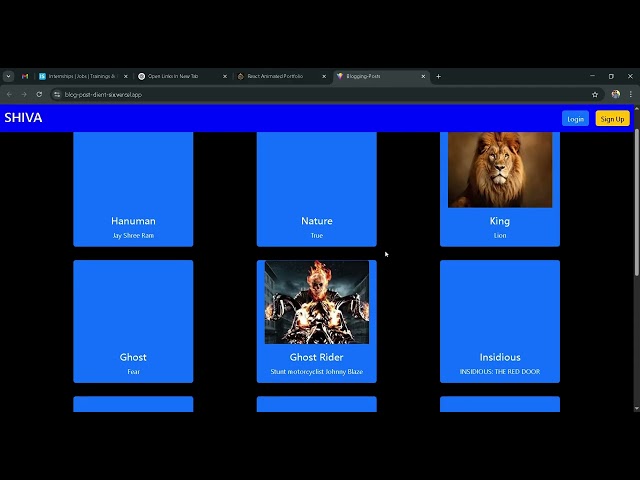Restore down the browser window
Screen dimensions: 640x480
(x=611, y=76)
